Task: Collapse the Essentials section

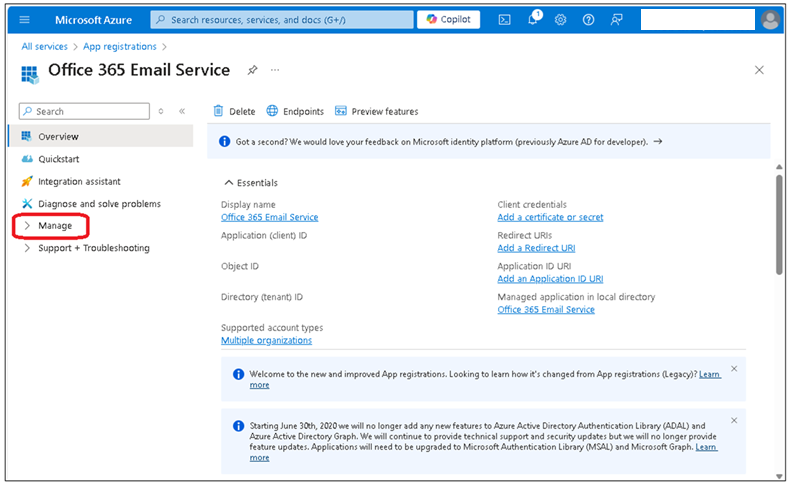Action: pyautogui.click(x=251, y=182)
